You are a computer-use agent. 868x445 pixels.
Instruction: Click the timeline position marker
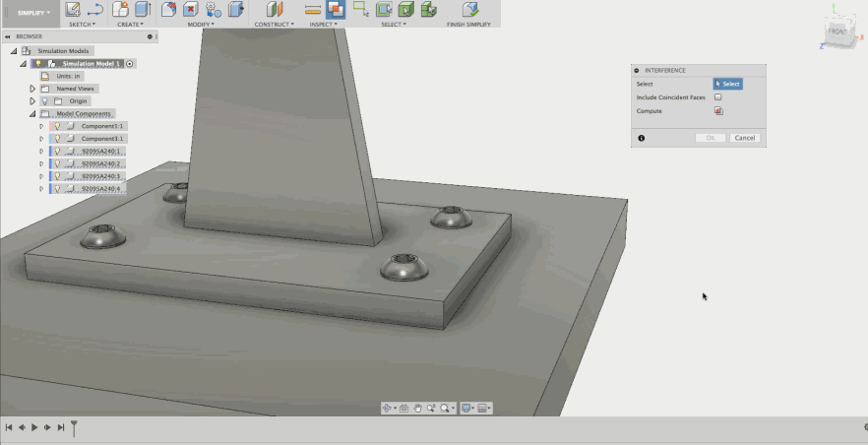[74, 426]
